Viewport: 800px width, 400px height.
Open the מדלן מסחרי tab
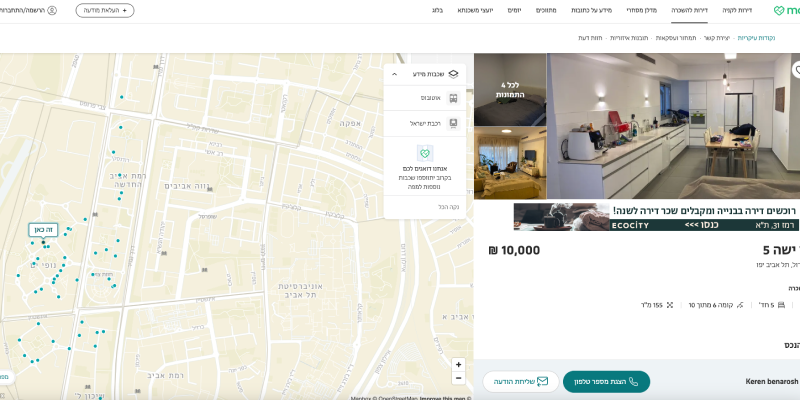pos(642,10)
